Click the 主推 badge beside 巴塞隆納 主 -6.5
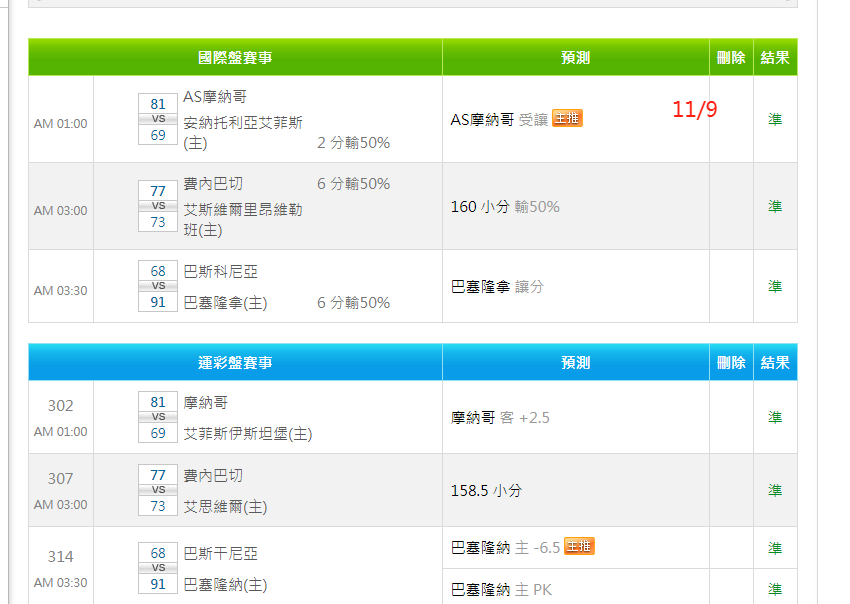 click(x=579, y=546)
